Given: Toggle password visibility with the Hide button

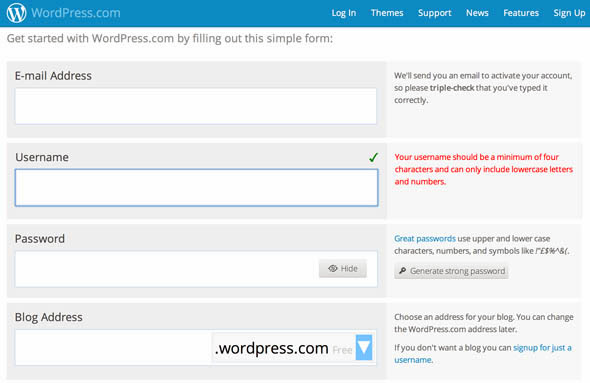Looking at the screenshot, I should 343,269.
